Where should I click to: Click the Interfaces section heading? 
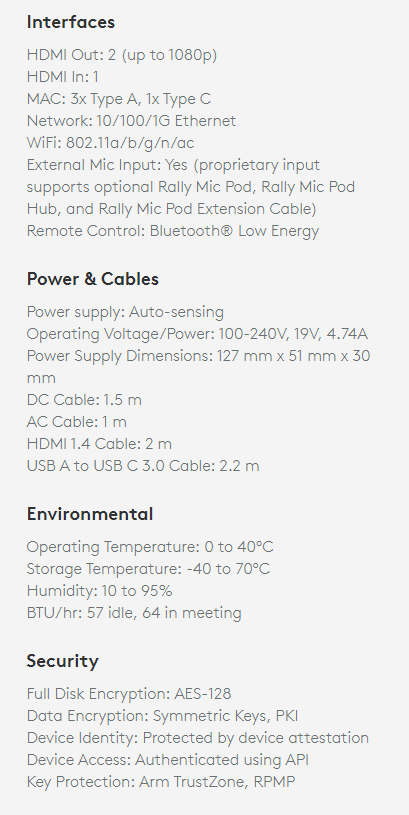coord(71,22)
